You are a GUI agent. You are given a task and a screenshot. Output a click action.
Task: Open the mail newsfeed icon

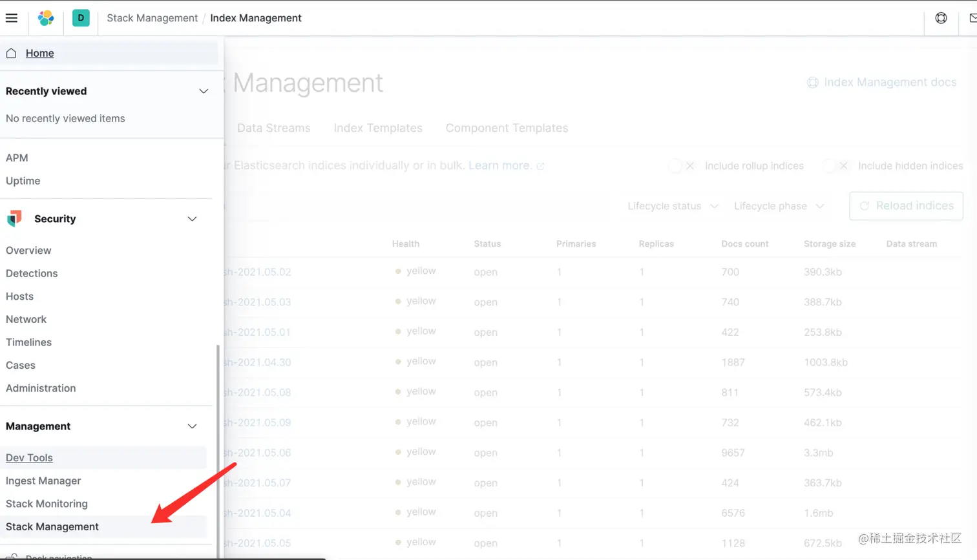point(972,18)
